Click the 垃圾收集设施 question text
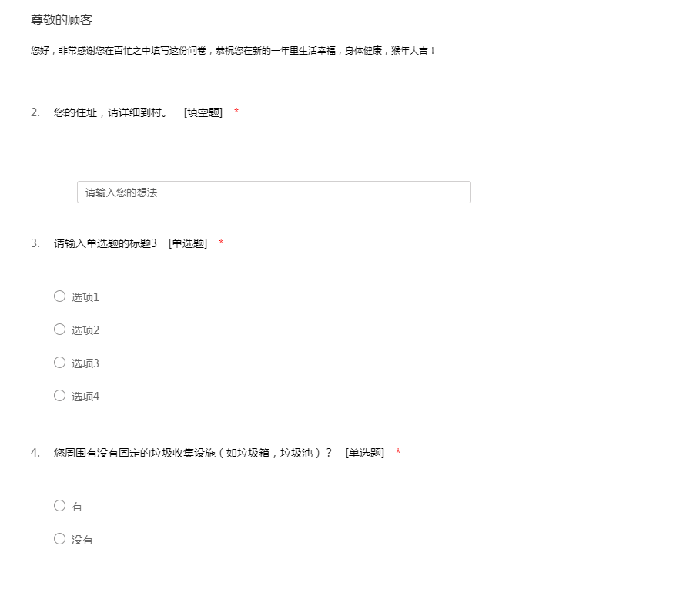This screenshot has height=616, width=693. tap(192, 453)
